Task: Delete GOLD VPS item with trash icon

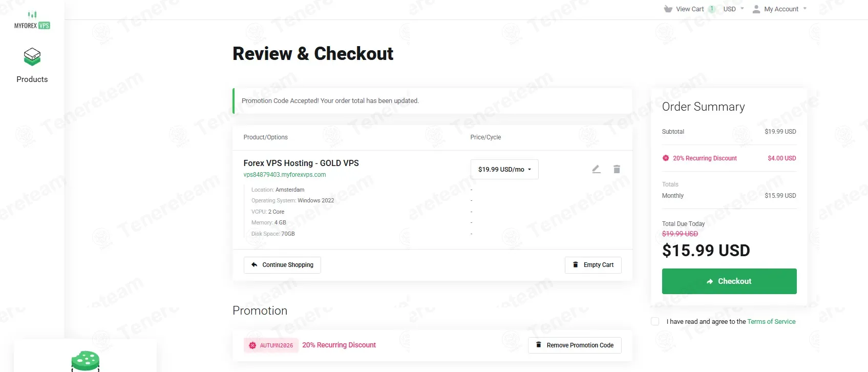Action: pyautogui.click(x=617, y=169)
